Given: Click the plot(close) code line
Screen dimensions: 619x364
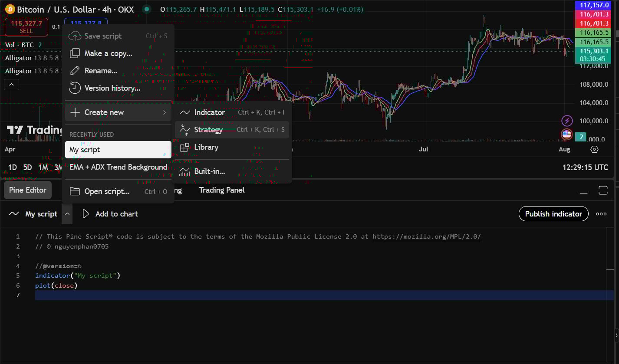Looking at the screenshot, I should click(56, 285).
